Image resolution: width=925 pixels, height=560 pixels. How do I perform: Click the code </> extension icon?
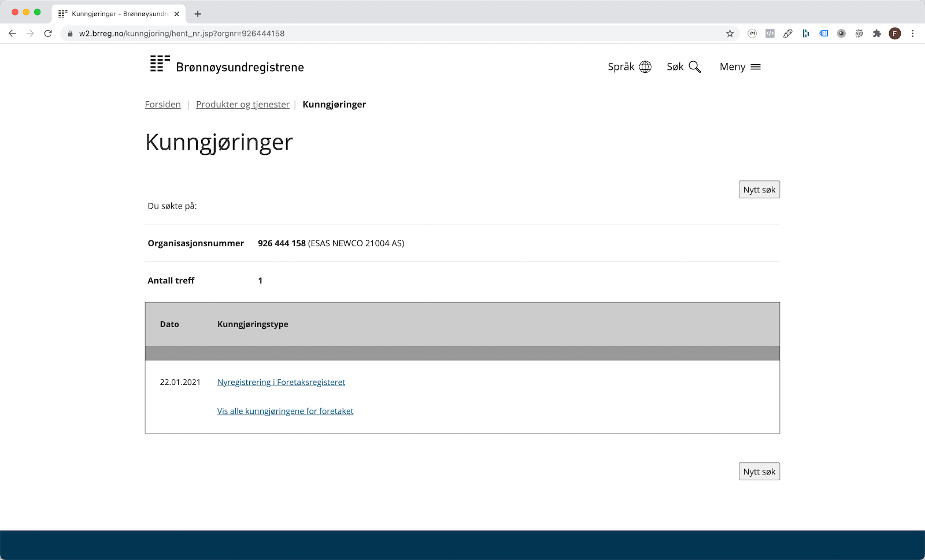point(769,34)
